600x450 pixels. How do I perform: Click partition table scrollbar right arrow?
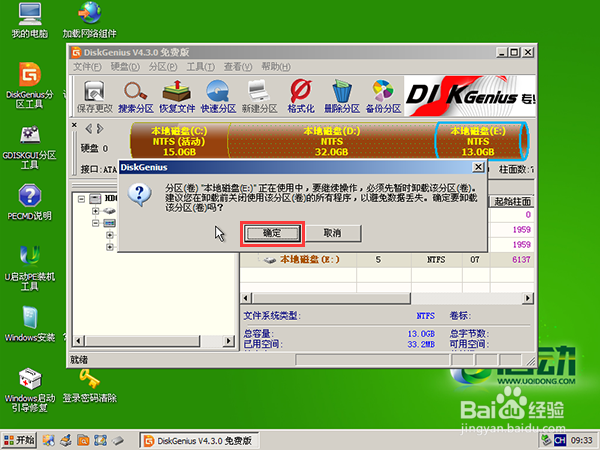(x=528, y=298)
